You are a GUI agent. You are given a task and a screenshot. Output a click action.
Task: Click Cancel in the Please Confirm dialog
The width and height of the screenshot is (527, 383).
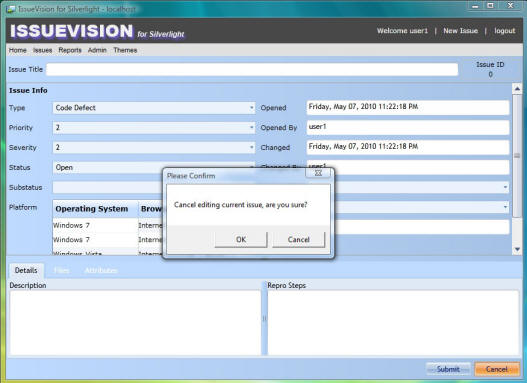coord(298,240)
